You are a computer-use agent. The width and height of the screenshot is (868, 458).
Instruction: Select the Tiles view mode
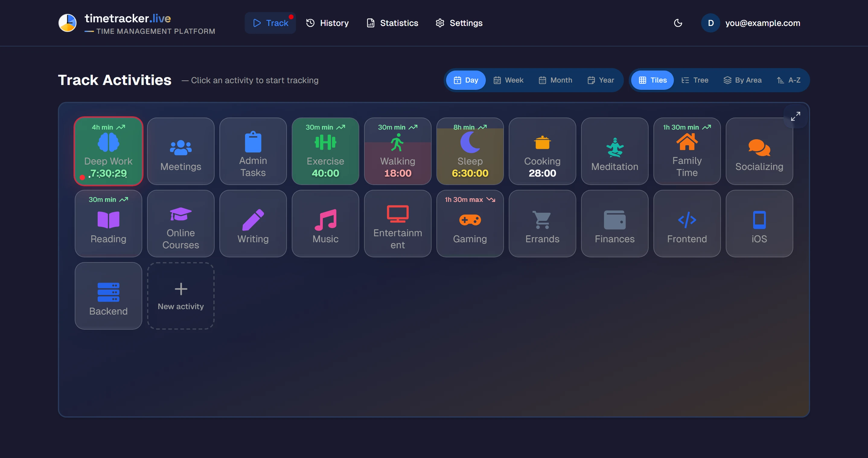652,80
